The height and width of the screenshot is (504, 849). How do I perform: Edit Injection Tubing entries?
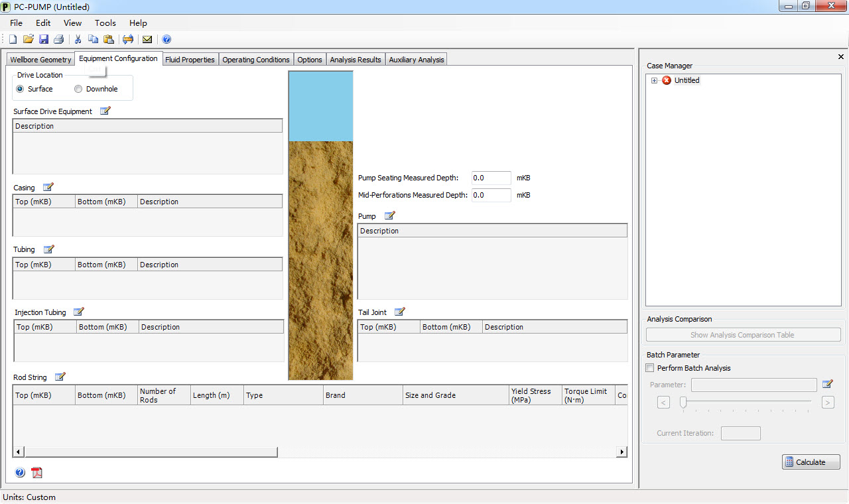[79, 312]
